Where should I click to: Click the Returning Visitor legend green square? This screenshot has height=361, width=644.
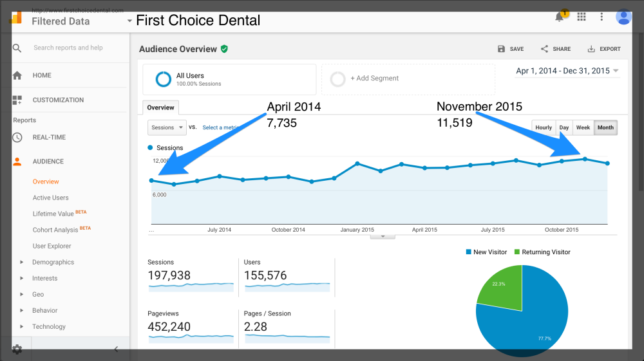(517, 252)
